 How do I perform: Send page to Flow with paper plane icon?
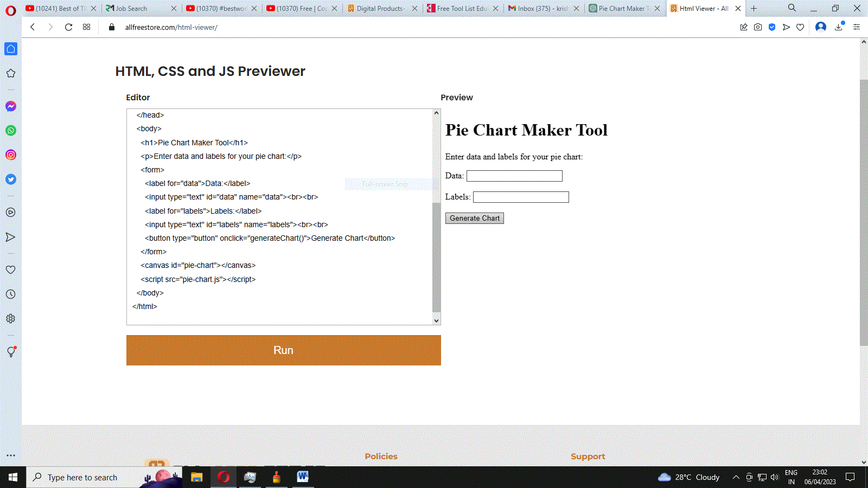[786, 27]
